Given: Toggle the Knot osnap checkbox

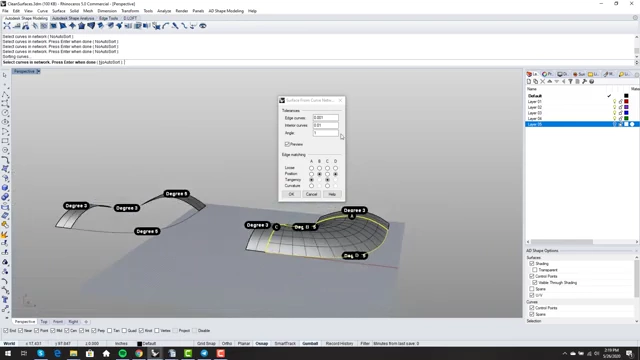Looking at the screenshot, I should pyautogui.click(x=141, y=331).
